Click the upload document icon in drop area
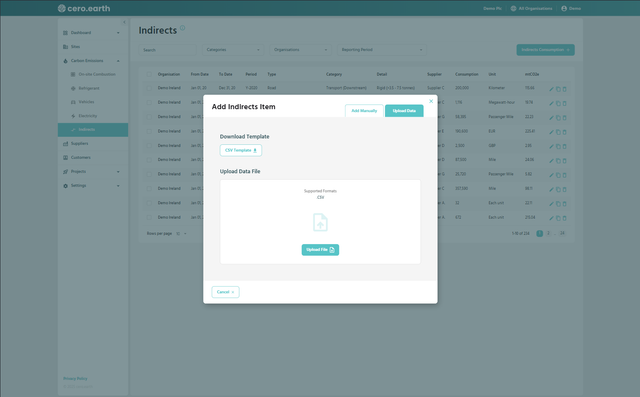This screenshot has width=640, height=397. point(320,222)
